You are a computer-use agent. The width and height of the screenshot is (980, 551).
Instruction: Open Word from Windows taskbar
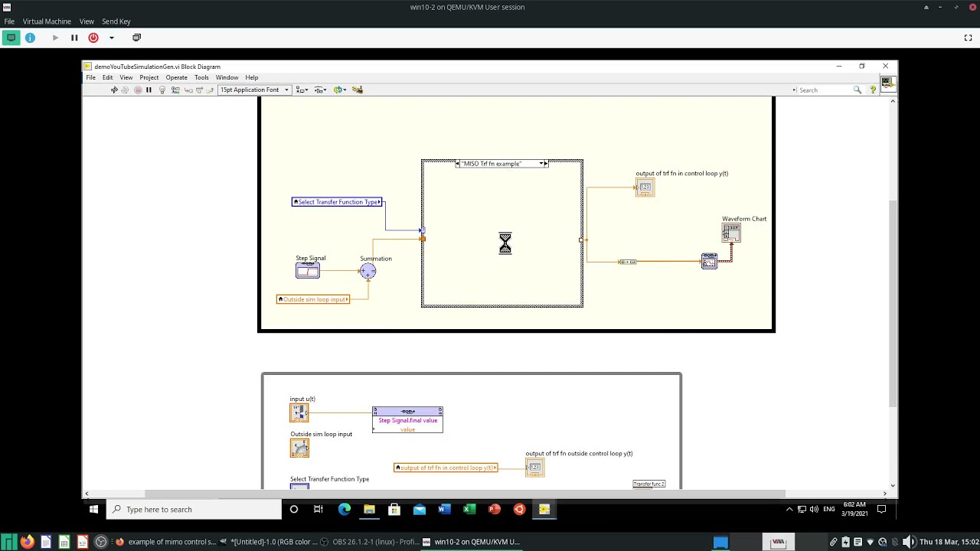pyautogui.click(x=444, y=509)
